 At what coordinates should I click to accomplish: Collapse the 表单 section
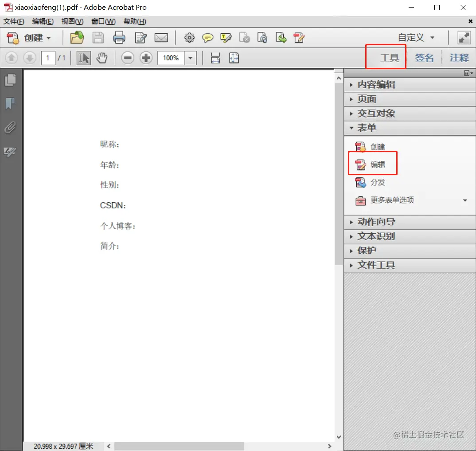tap(410, 128)
